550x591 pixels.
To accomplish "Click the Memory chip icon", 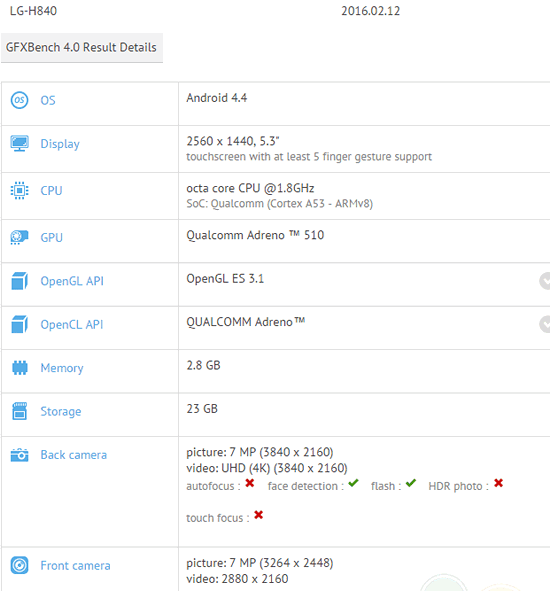I will pos(20,368).
